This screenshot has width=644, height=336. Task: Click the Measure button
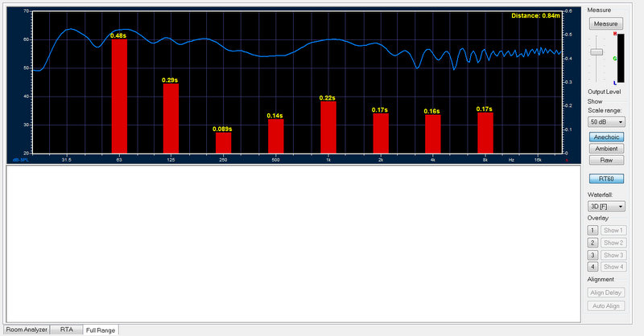[x=606, y=24]
